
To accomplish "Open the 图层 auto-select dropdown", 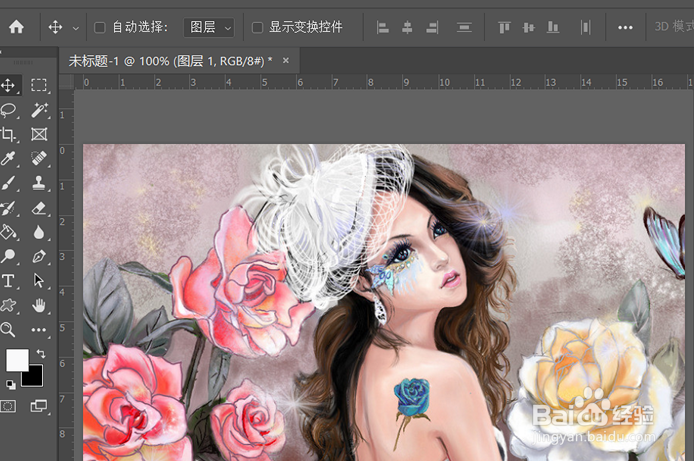I will click(209, 27).
